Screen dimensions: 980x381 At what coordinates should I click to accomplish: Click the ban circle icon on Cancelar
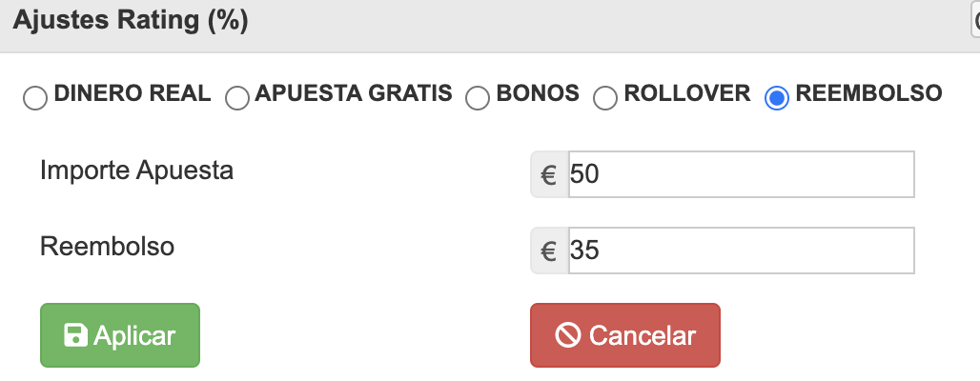(x=567, y=335)
